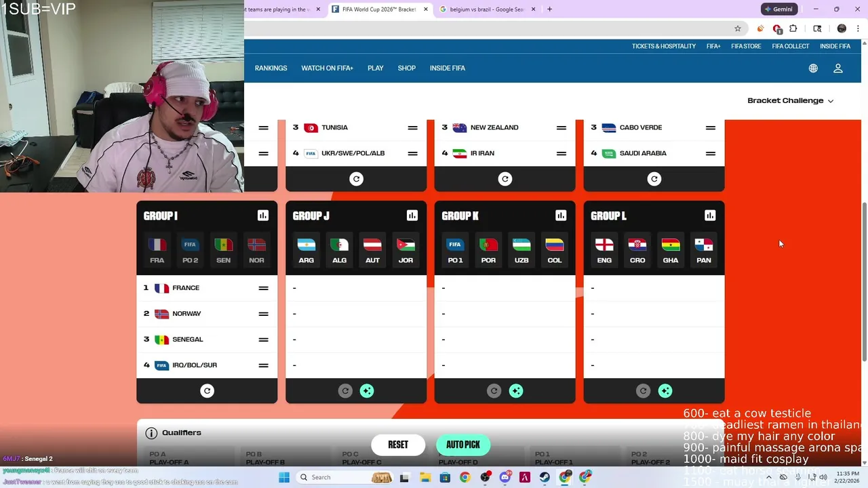Grab the France row reorder handle

point(263,288)
